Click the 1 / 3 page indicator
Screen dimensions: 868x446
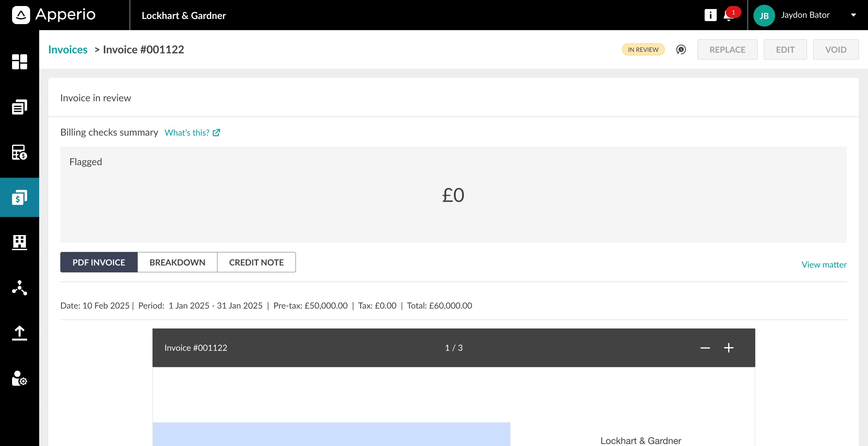pos(454,348)
